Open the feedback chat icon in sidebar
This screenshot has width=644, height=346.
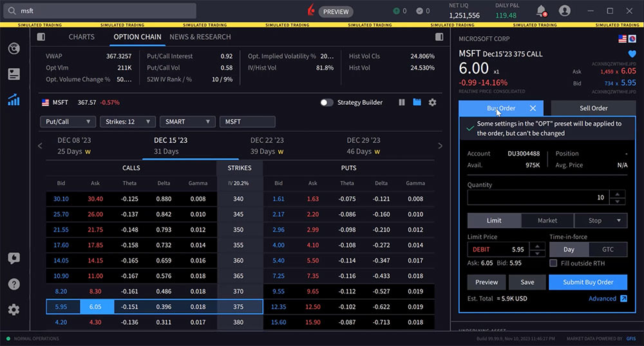(x=14, y=259)
